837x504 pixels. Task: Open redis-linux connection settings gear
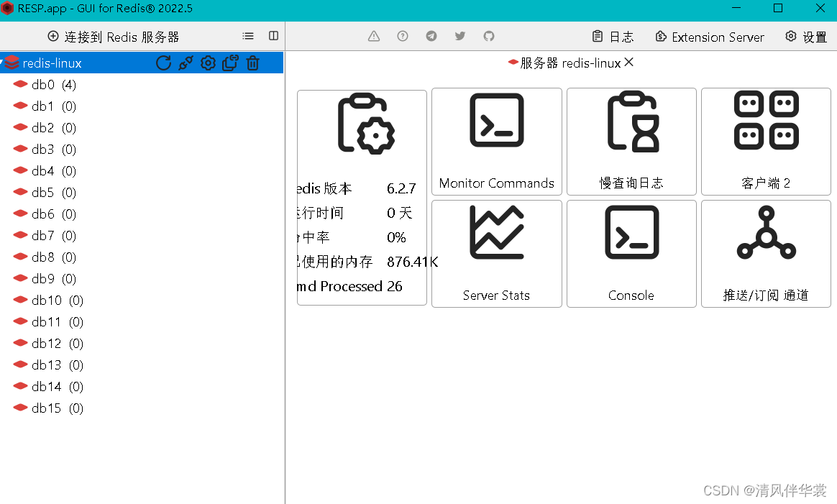(x=208, y=63)
